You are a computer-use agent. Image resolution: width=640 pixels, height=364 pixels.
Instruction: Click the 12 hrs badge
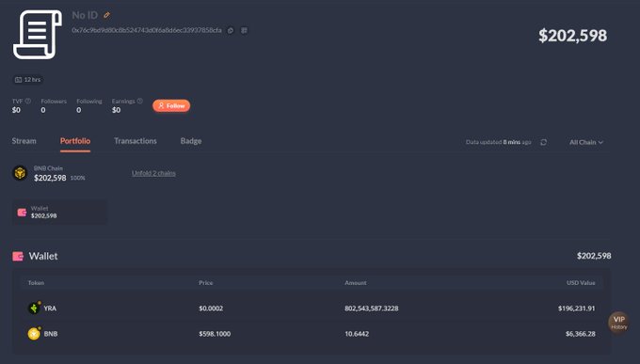point(27,80)
